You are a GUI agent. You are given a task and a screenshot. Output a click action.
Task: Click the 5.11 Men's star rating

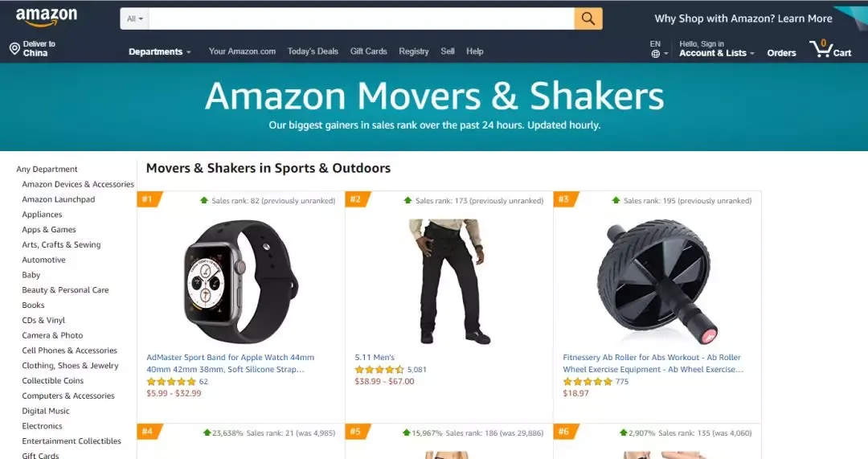pos(379,369)
